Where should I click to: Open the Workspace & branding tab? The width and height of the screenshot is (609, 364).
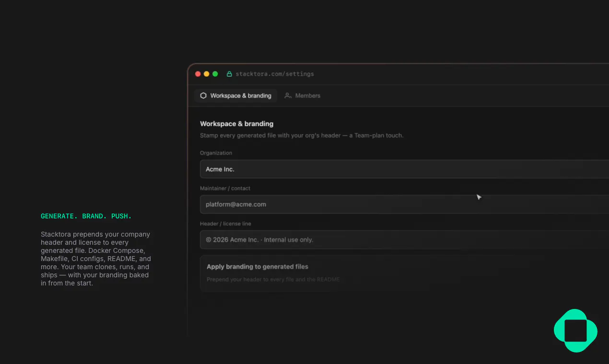pyautogui.click(x=235, y=96)
